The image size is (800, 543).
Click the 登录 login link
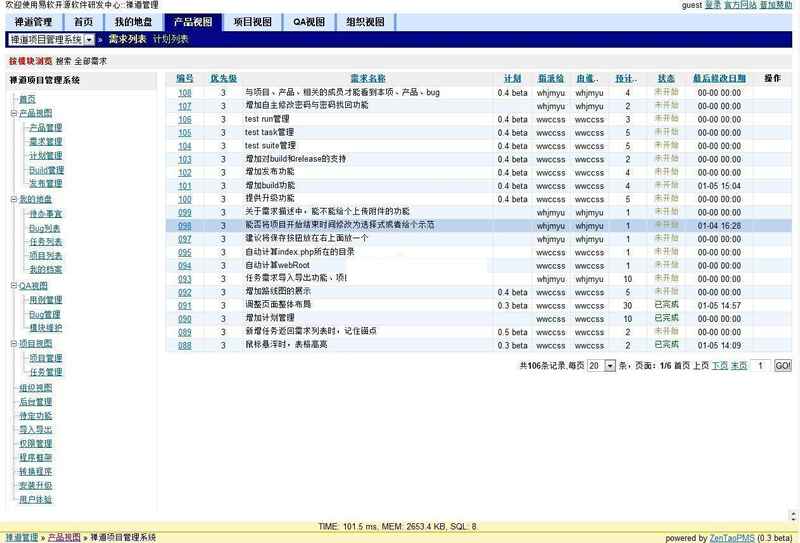click(x=712, y=6)
